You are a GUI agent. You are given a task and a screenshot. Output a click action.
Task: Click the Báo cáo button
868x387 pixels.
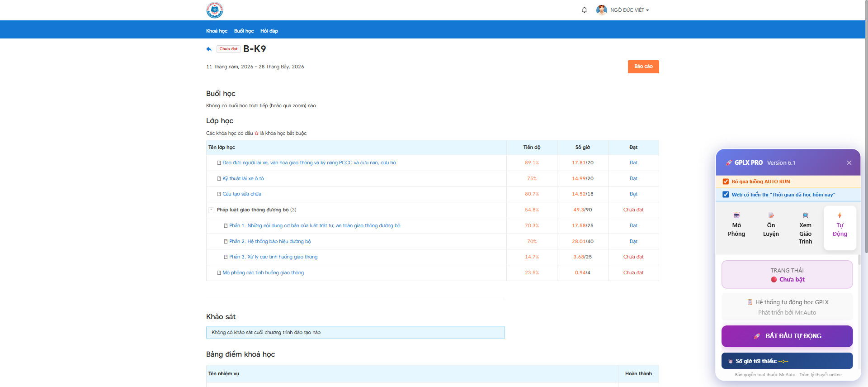pos(643,67)
